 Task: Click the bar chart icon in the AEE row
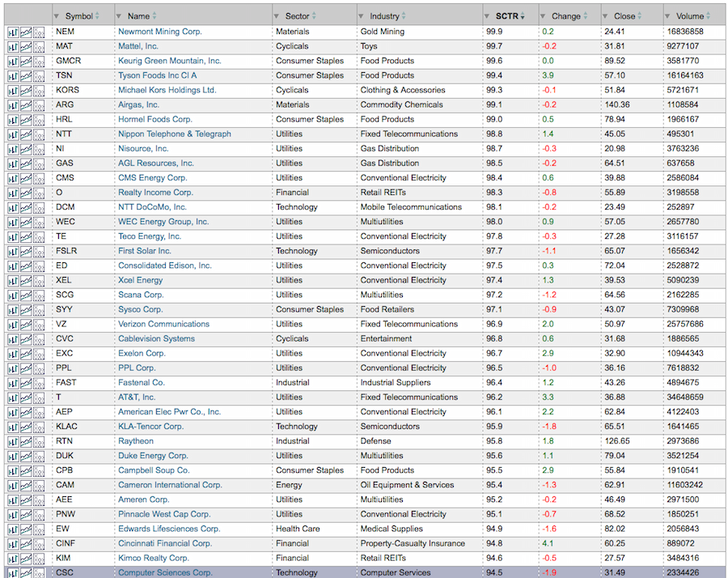[x=13, y=500]
